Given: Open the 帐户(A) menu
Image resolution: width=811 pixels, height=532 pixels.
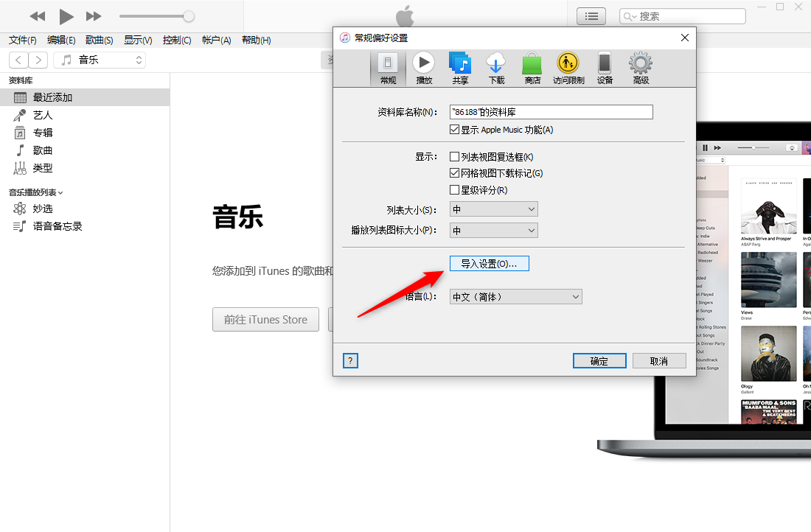Looking at the screenshot, I should tap(216, 41).
